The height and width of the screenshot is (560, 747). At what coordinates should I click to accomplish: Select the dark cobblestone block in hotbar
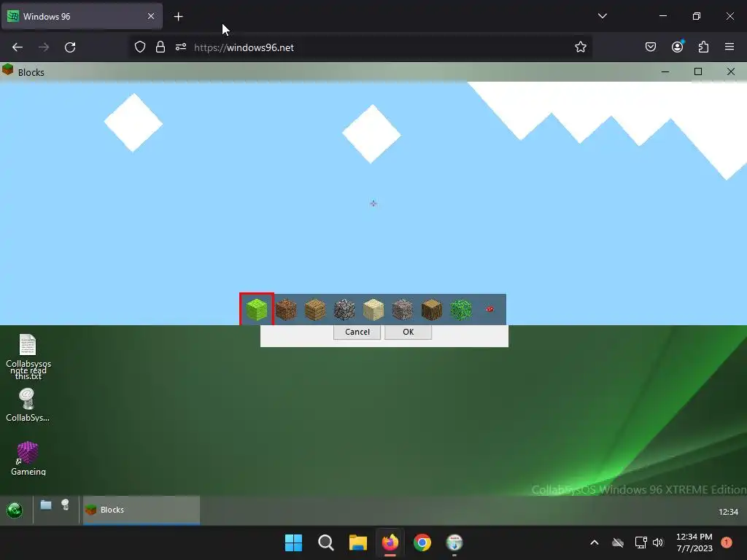344,309
